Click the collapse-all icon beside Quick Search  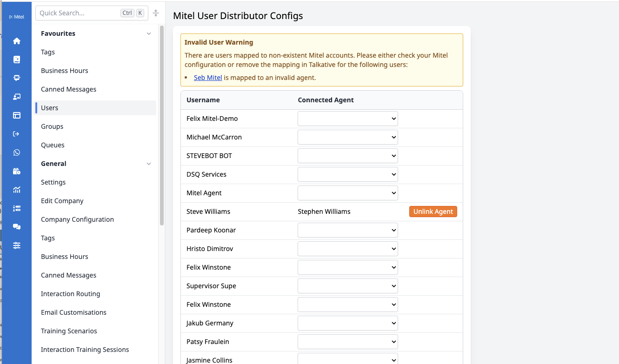156,13
